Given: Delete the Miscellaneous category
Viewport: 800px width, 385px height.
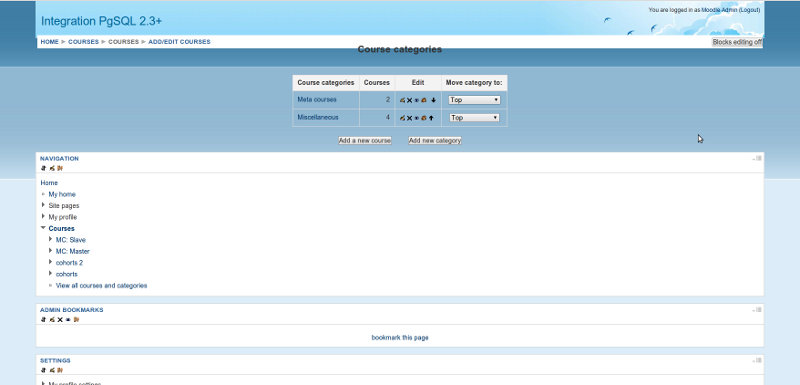Looking at the screenshot, I should (410, 118).
